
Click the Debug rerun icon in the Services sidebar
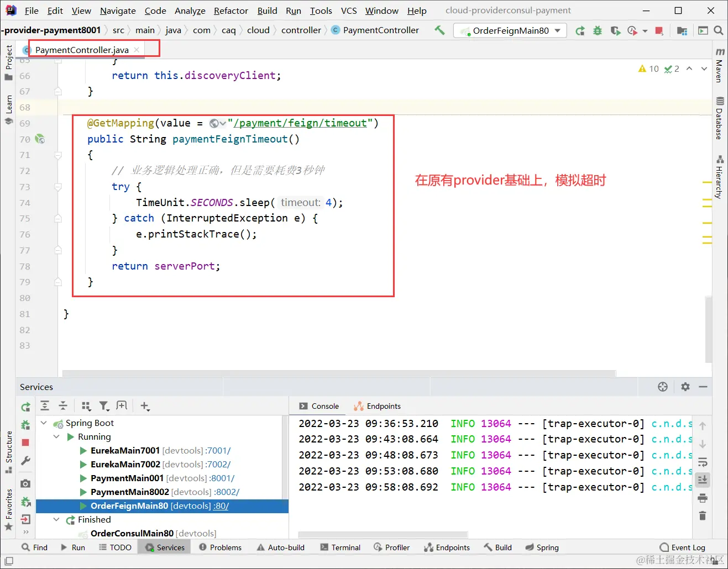pyautogui.click(x=25, y=425)
